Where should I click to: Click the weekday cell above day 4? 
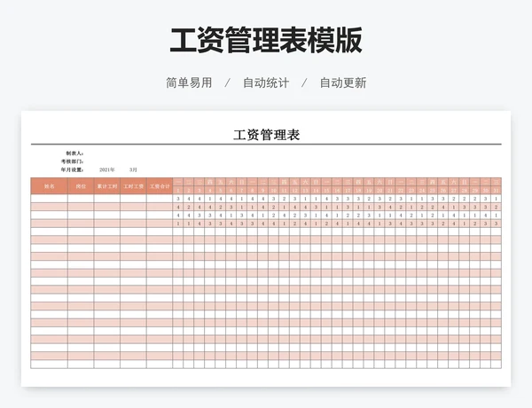click(209, 182)
